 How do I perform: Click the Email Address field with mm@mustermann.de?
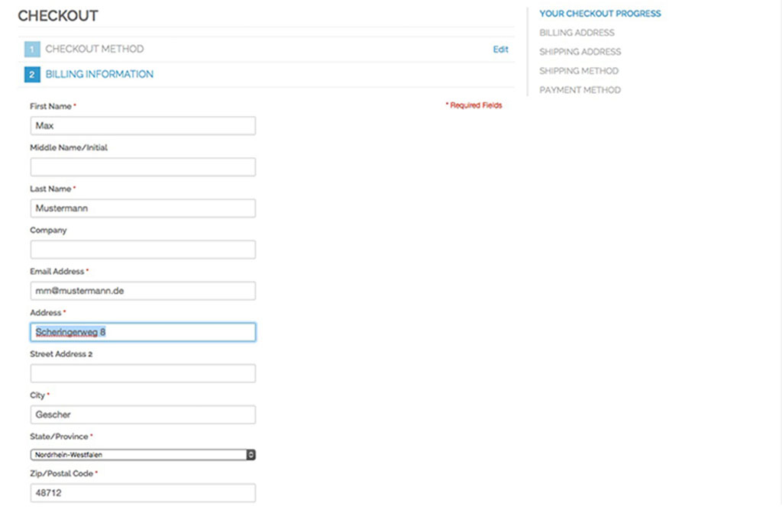[x=142, y=290]
